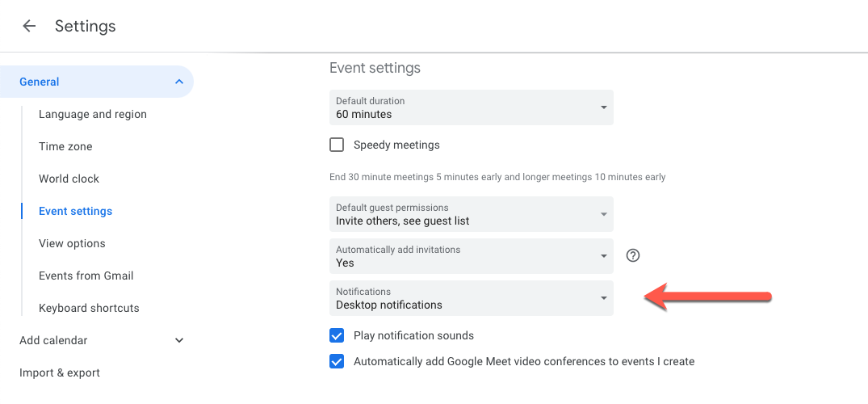Uncheck Play notification sounds
Screen dimensions: 868x404
pyautogui.click(x=337, y=335)
